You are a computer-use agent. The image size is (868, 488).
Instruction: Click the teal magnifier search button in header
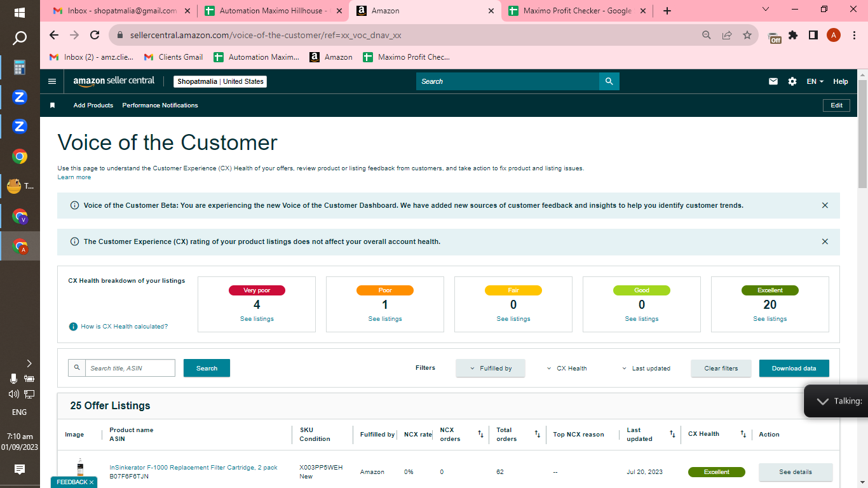click(x=609, y=81)
